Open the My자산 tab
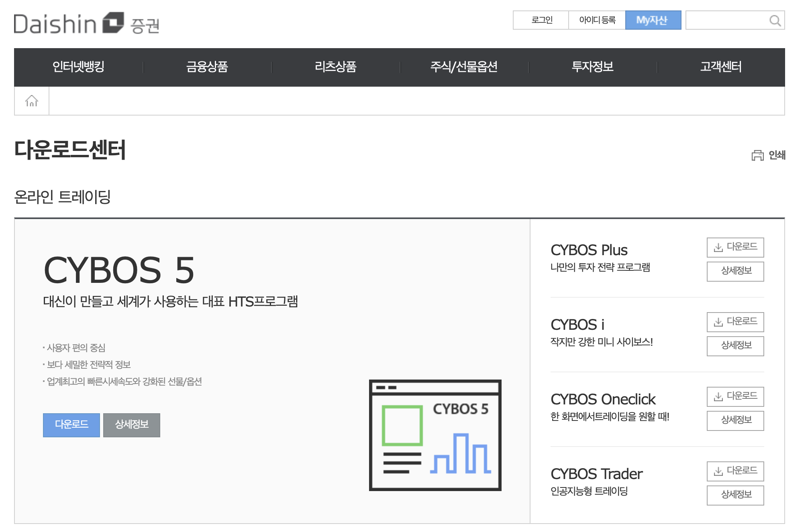Image resolution: width=812 pixels, height=532 pixels. point(653,20)
